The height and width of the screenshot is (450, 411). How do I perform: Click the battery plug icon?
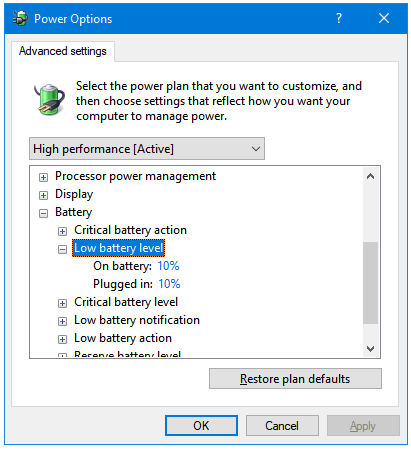49,100
